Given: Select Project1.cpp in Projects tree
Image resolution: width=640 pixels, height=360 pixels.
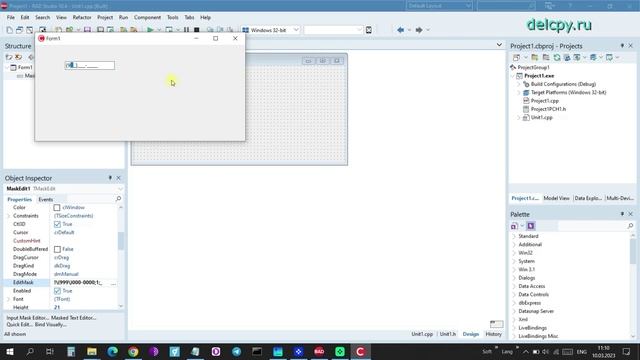Looking at the screenshot, I should (544, 101).
